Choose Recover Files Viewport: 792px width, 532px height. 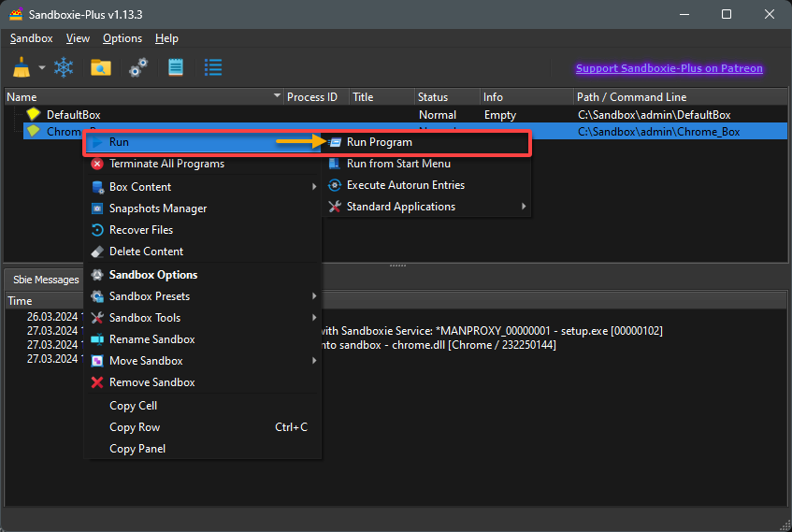point(203,230)
